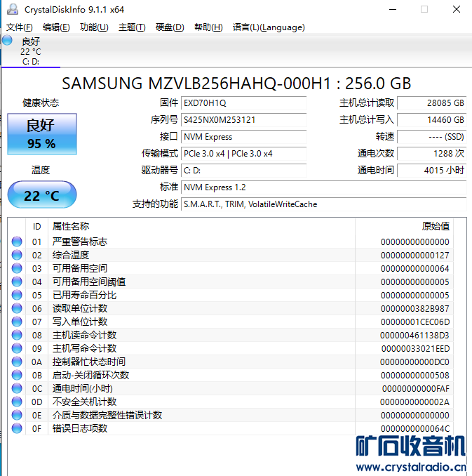Click the 良好 95 % health status button

42,134
